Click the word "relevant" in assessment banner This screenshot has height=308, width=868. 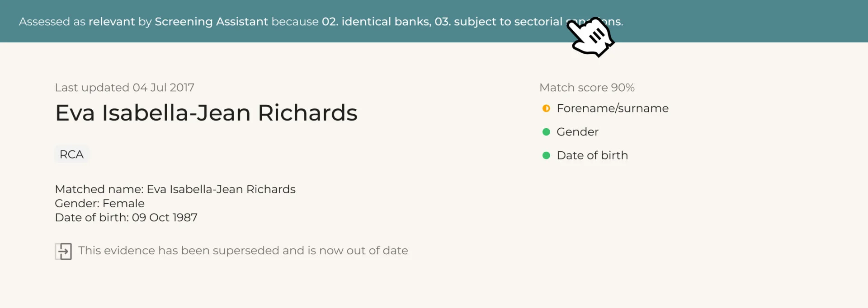pos(112,22)
